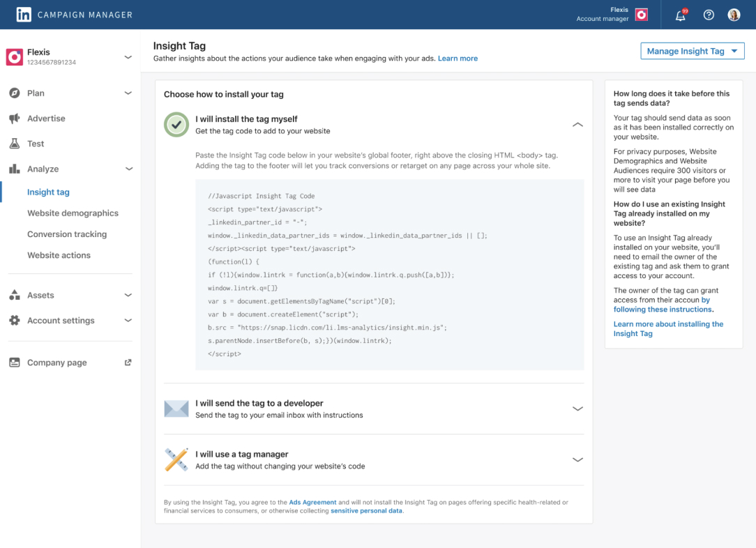Click the Test flask icon
Screen dimensions: 756x548
coord(15,144)
